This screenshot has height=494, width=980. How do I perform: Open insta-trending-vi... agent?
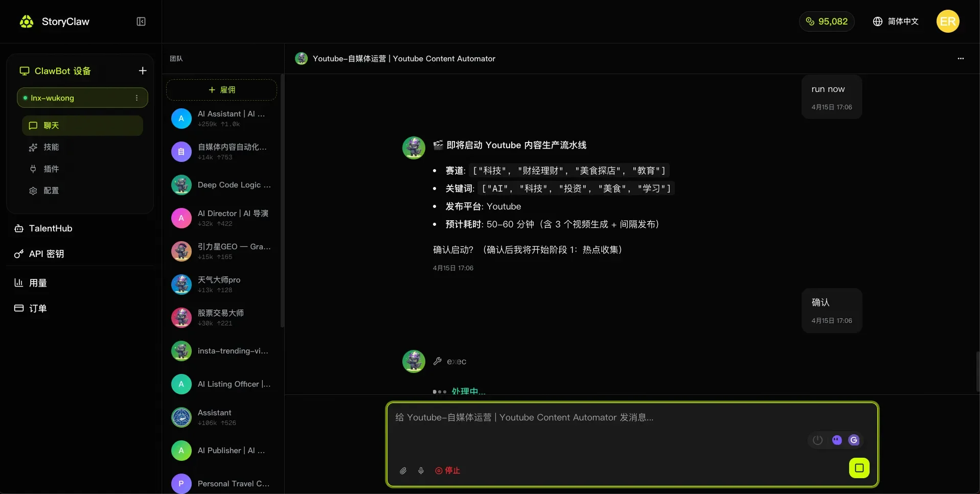coord(221,351)
